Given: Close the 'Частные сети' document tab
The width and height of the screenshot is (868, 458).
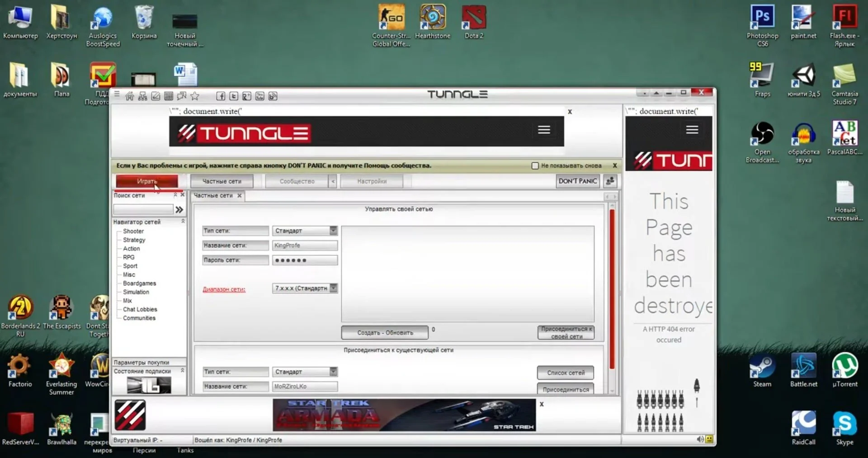Looking at the screenshot, I should (240, 196).
